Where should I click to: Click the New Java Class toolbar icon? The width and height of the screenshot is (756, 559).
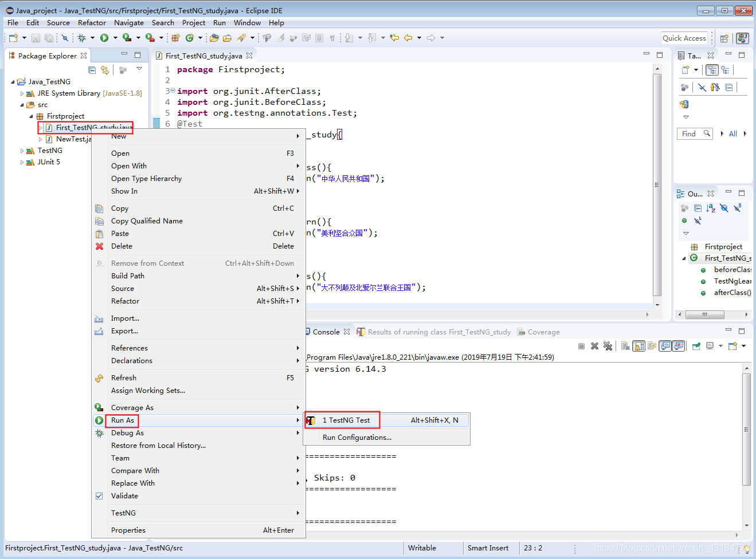tap(189, 38)
